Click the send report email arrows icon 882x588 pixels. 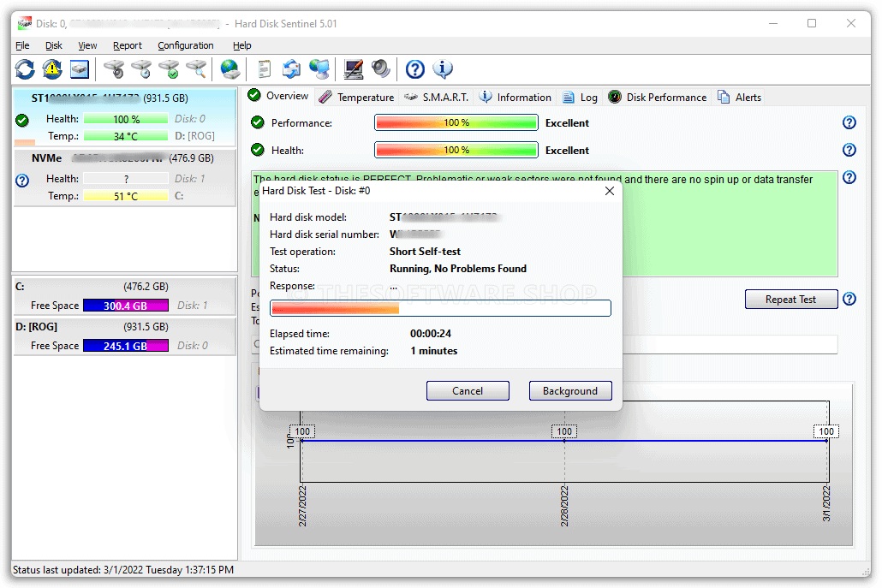coord(291,69)
